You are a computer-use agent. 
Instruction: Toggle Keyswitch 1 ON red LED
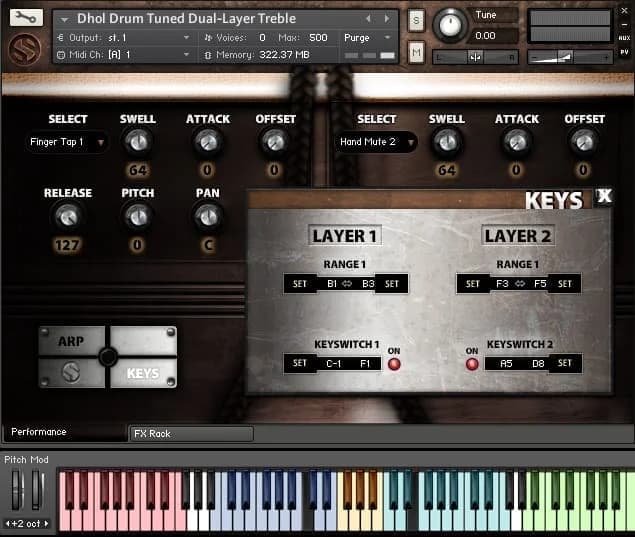[394, 364]
